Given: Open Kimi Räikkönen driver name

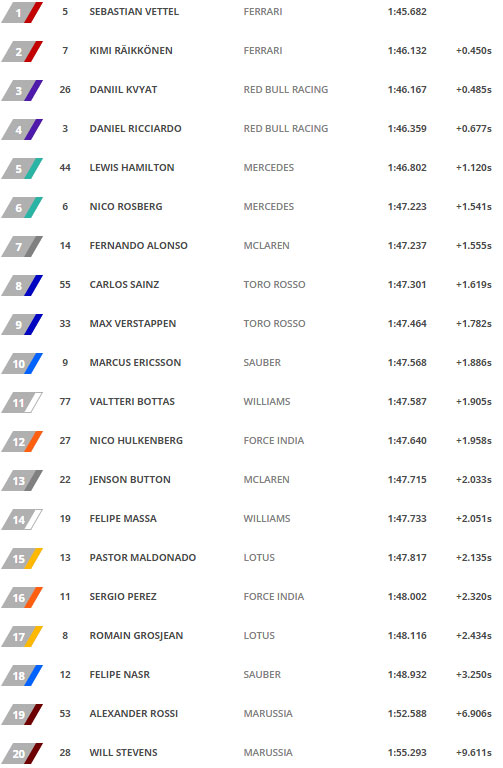Looking at the screenshot, I should coord(131,50).
